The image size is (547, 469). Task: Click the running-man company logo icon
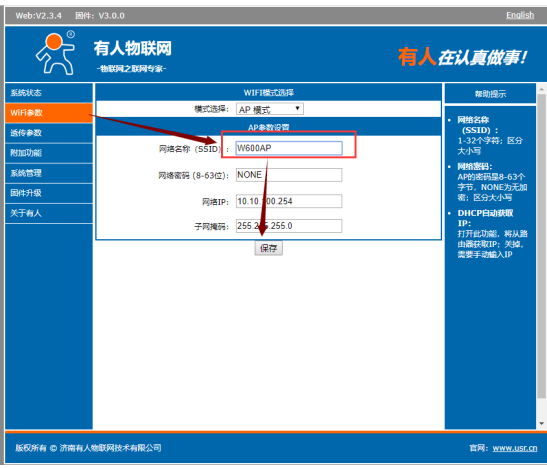(56, 53)
